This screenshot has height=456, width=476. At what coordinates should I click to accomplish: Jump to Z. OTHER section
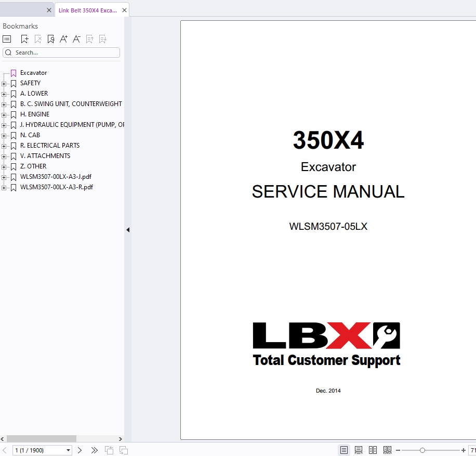33,166
